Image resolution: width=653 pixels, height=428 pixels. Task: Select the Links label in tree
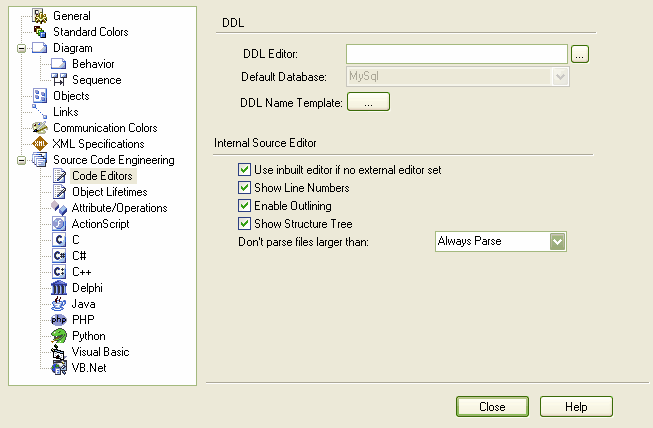(66, 112)
